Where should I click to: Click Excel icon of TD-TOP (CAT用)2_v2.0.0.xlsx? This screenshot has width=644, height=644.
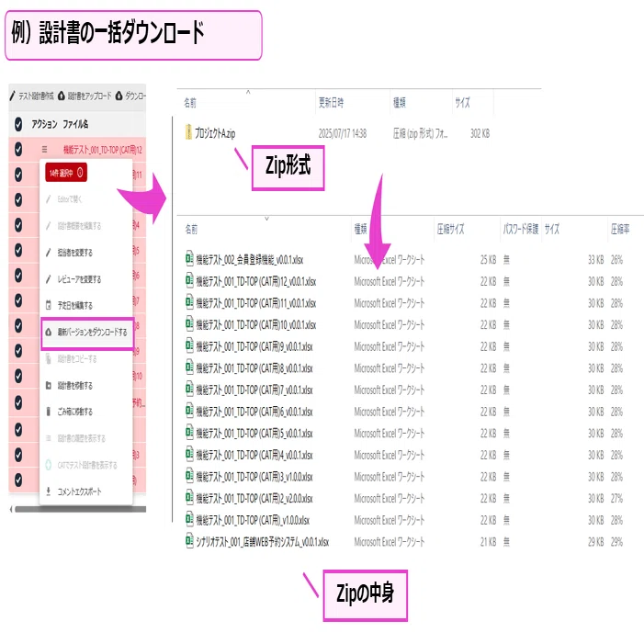click(x=189, y=497)
